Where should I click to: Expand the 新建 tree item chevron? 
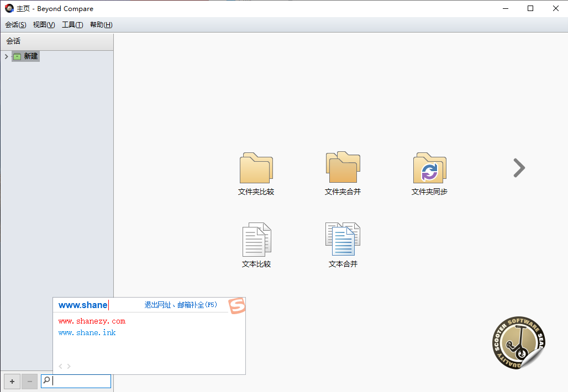[x=6, y=56]
